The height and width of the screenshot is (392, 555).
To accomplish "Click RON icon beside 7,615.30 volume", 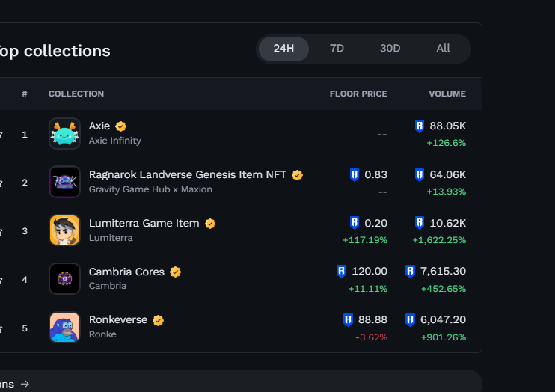I will [x=410, y=272].
